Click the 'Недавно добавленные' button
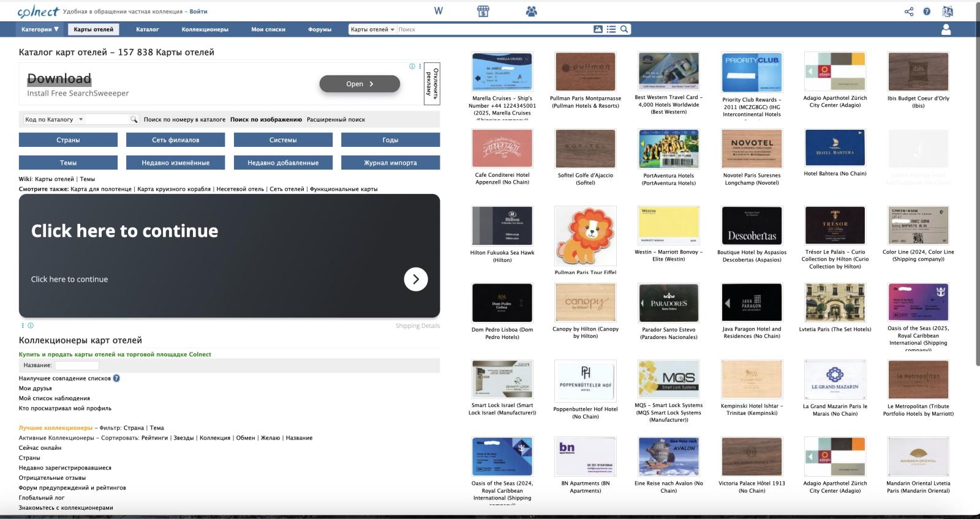Viewport: 980px width, 519px height. tap(283, 163)
